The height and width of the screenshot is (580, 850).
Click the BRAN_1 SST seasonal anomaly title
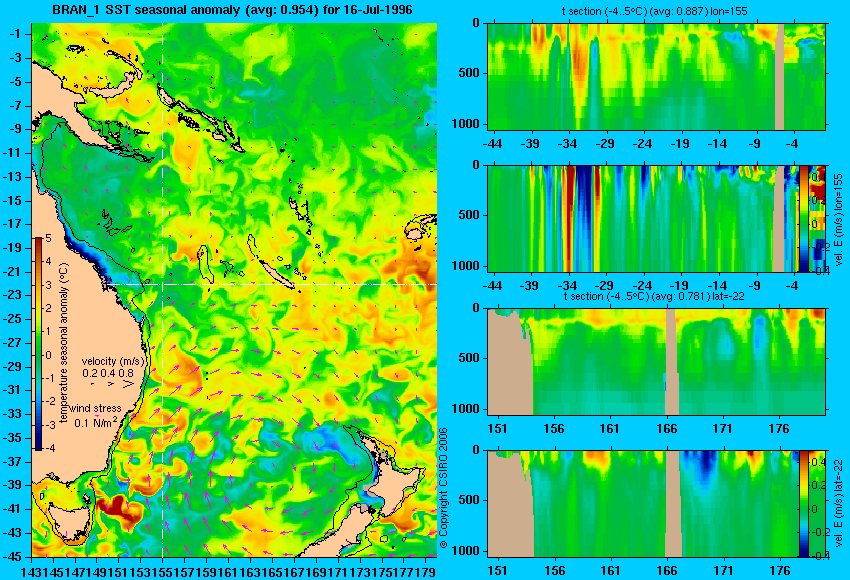point(232,10)
